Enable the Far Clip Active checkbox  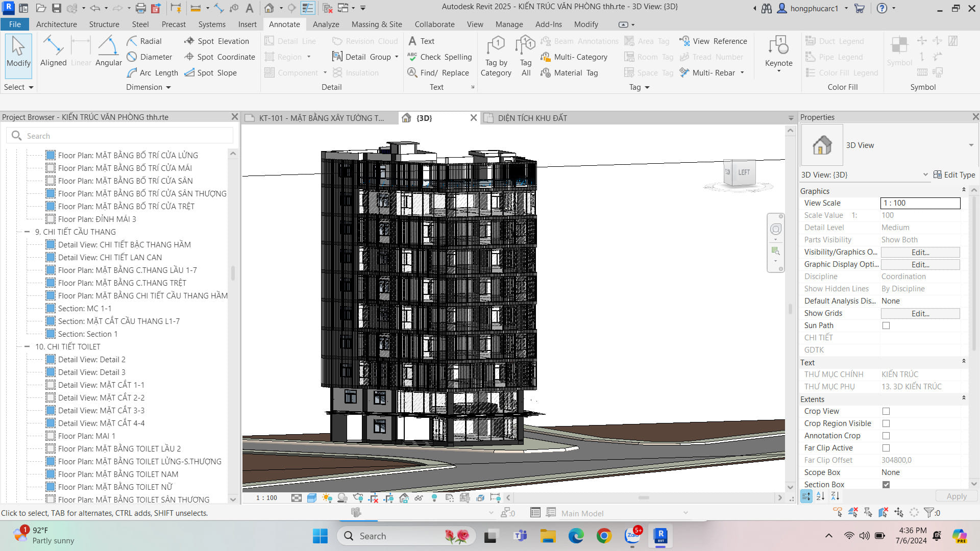tap(886, 448)
